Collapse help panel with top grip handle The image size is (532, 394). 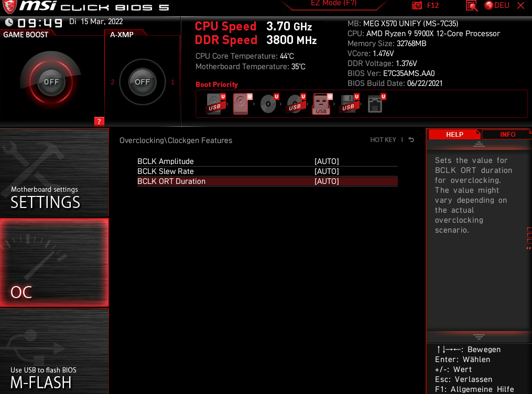coord(479,145)
